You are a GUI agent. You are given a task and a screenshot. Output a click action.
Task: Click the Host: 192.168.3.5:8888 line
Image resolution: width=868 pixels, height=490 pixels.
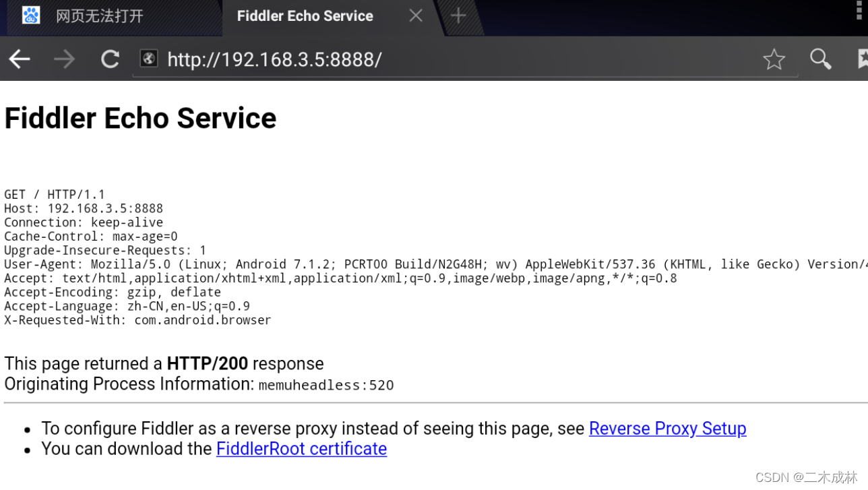pos(84,209)
